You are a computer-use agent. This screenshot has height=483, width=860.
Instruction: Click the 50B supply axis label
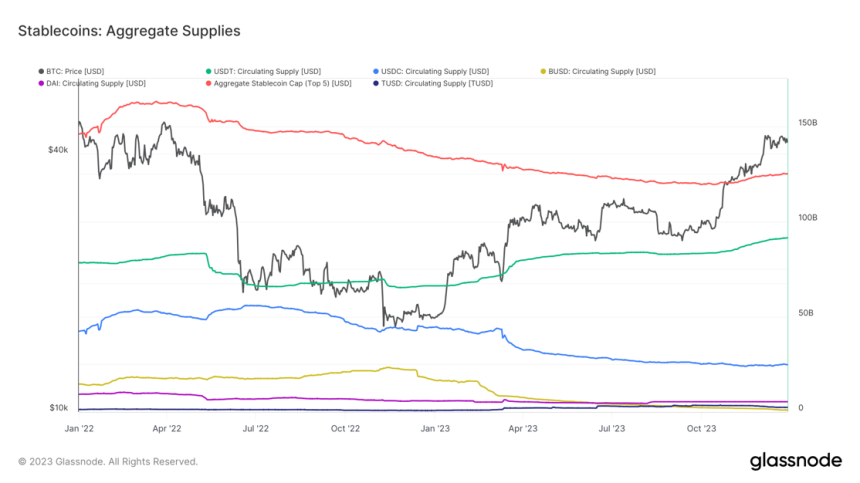[802, 313]
